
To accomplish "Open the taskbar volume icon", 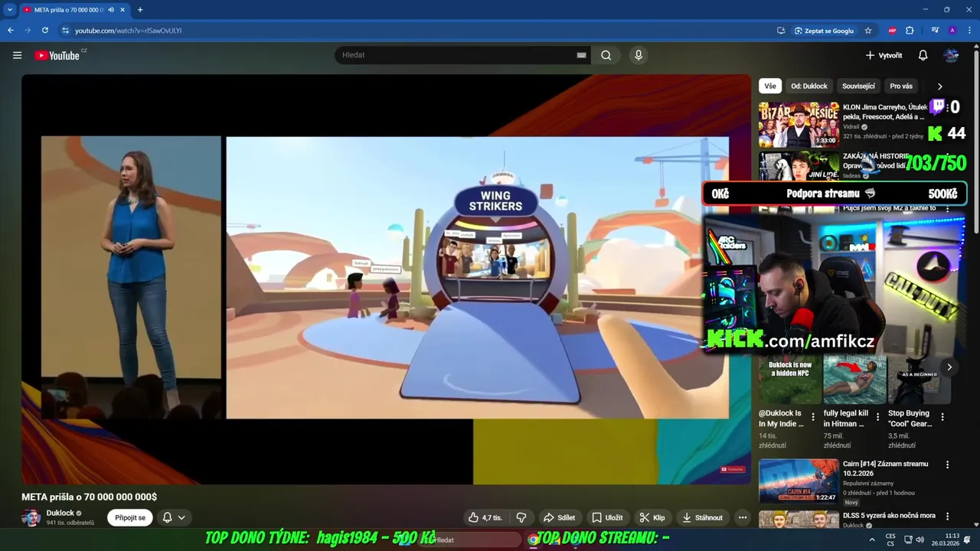I will [920, 540].
